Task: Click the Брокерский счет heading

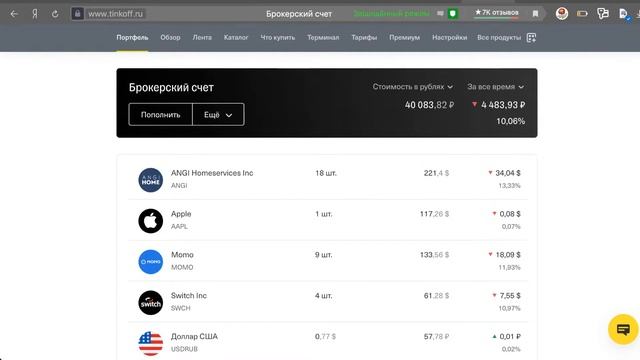Action: [171, 87]
